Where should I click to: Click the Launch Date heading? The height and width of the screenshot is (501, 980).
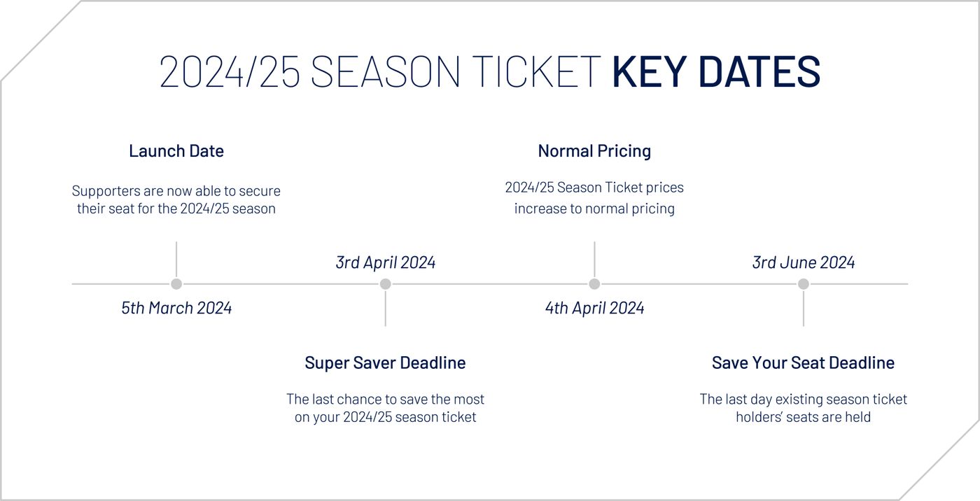click(176, 150)
